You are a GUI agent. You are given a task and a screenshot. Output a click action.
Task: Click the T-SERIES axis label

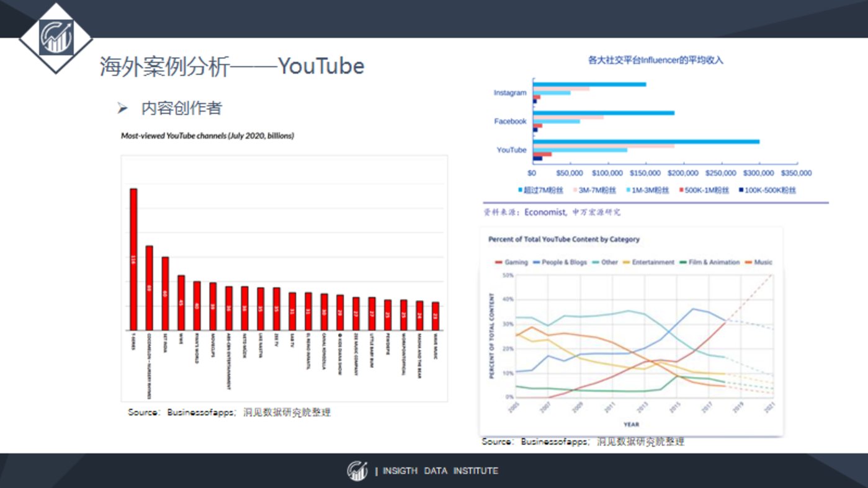[133, 341]
